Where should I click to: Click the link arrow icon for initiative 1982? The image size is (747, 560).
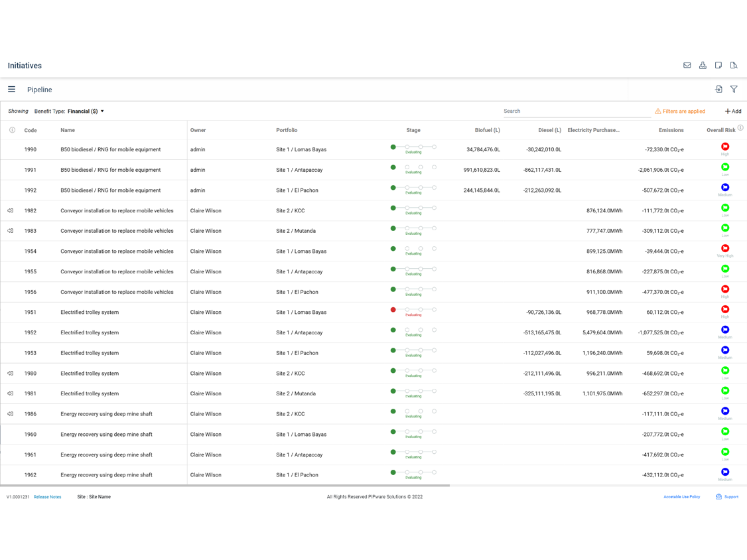(x=11, y=211)
